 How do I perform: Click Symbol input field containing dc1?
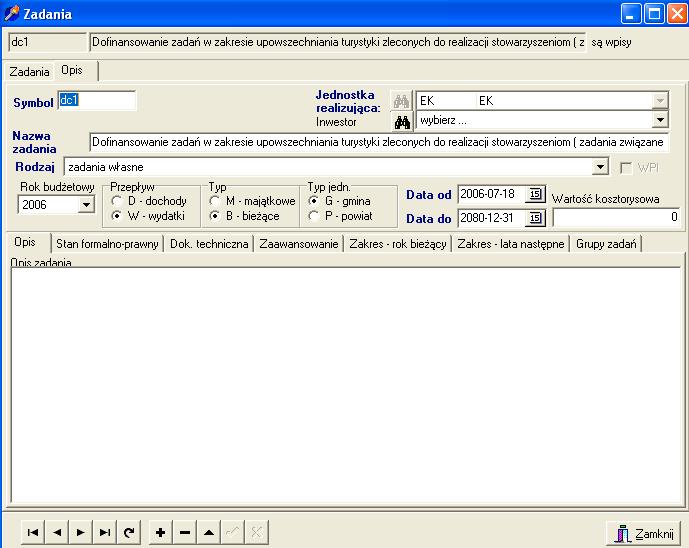tap(97, 100)
